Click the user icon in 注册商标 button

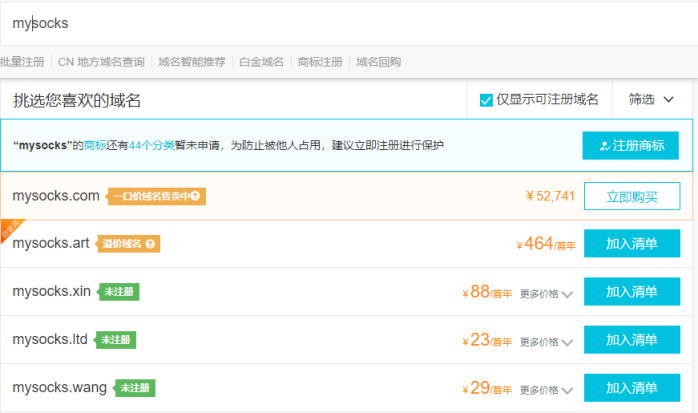(x=605, y=146)
